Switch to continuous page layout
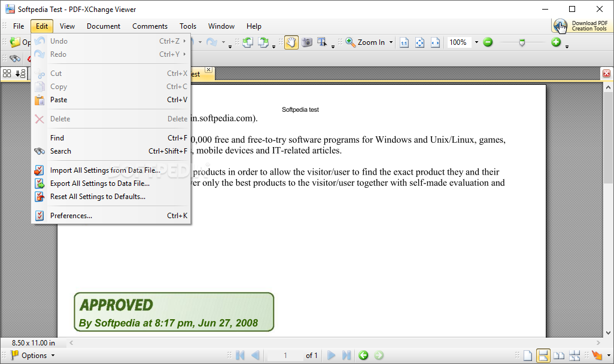This screenshot has height=364, width=614. [x=543, y=356]
